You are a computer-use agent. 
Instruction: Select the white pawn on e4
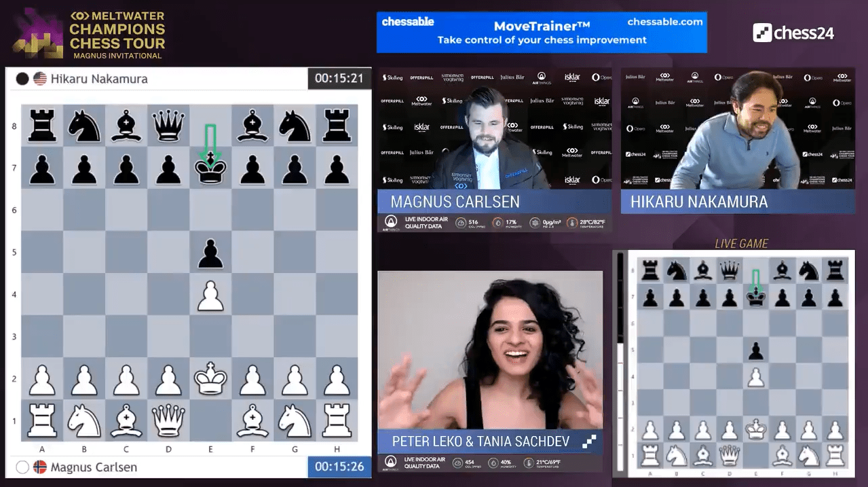point(210,295)
